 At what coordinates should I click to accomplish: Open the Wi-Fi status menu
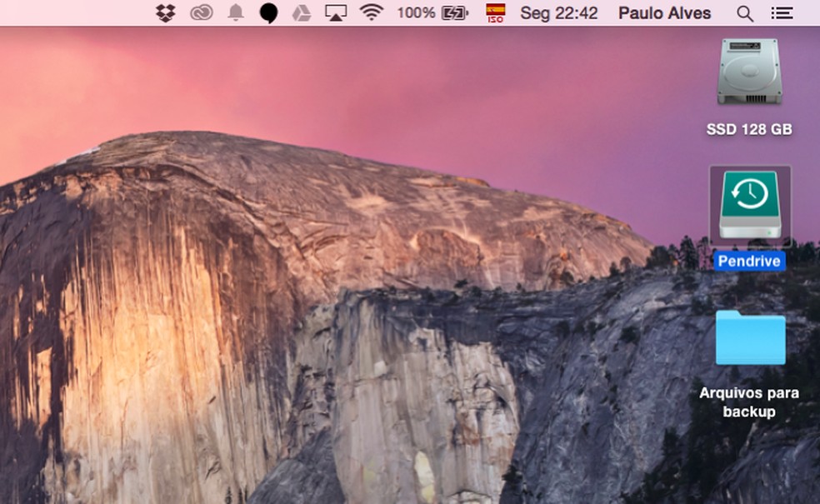coord(372,12)
